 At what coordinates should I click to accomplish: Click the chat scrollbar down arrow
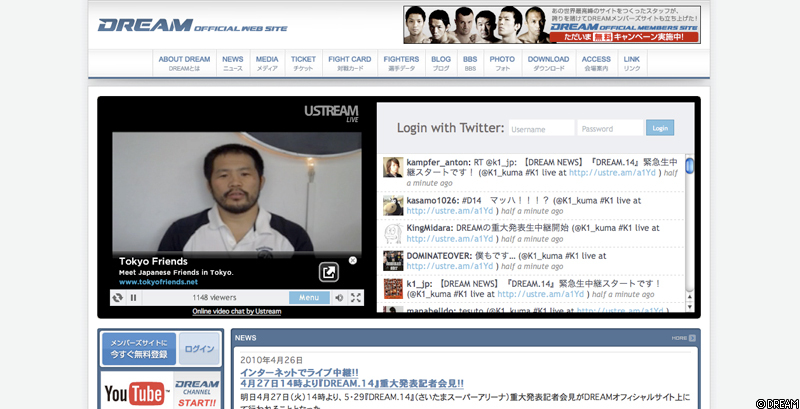(x=690, y=306)
